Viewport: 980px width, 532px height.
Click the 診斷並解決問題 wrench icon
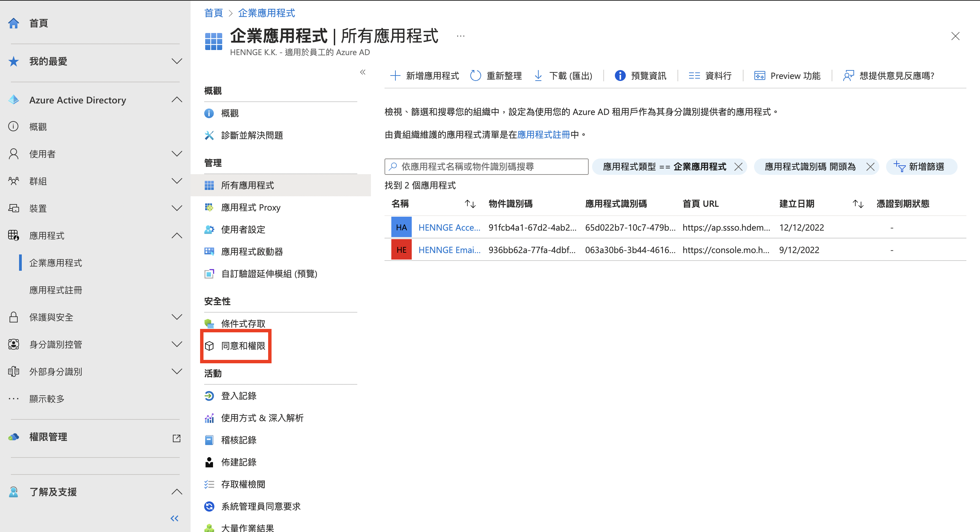[209, 135]
